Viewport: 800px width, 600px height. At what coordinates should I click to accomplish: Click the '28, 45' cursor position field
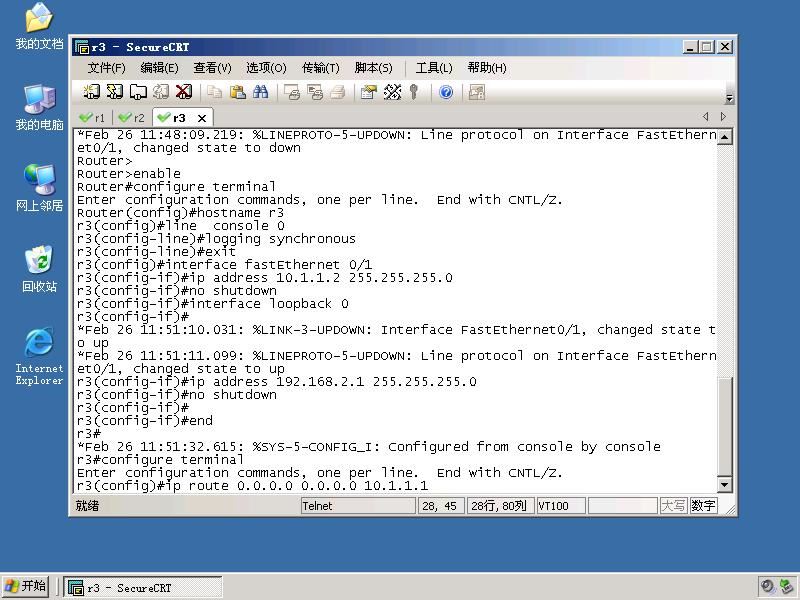pos(441,506)
